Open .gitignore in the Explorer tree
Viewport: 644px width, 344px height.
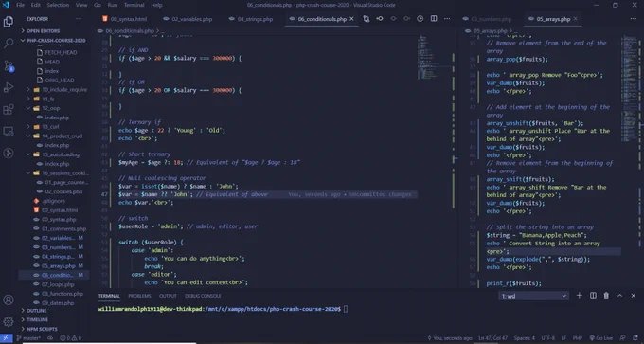click(x=54, y=201)
